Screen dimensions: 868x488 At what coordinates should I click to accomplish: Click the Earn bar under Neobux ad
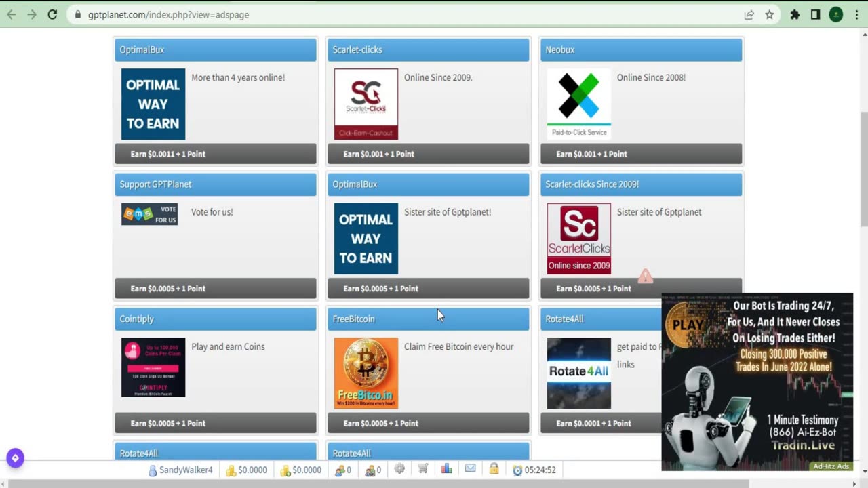click(x=641, y=154)
